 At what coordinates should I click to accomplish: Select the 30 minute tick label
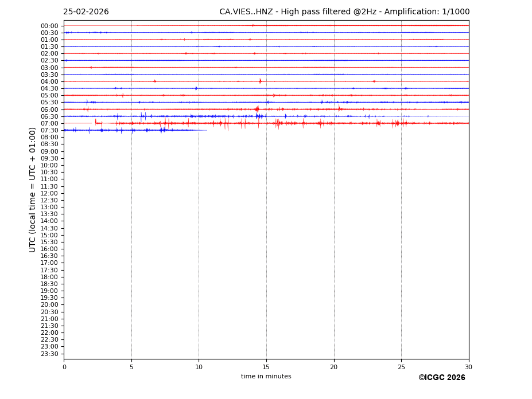click(468, 367)
